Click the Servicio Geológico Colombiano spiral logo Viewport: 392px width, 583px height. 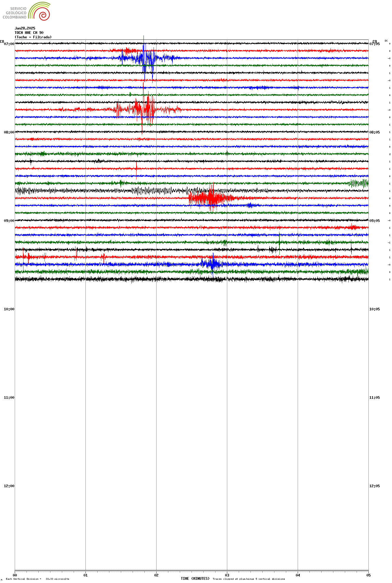click(40, 11)
